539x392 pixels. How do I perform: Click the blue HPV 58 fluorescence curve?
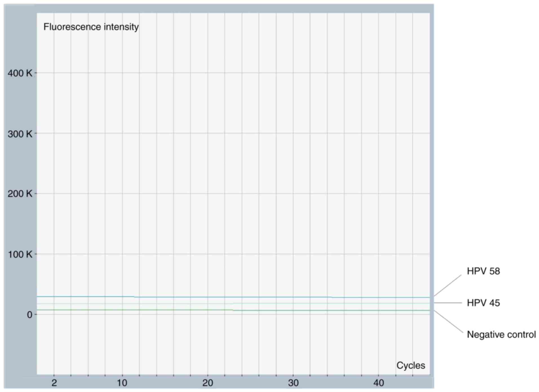(x=197, y=297)
